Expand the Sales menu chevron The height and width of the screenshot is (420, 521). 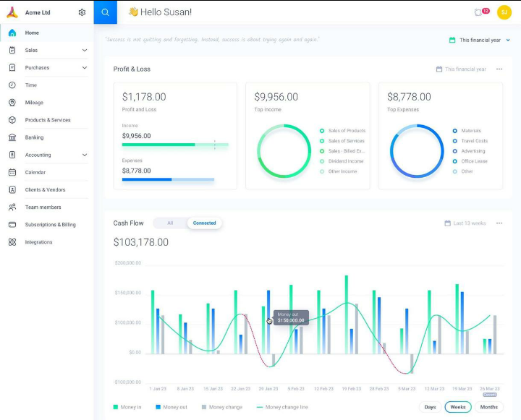pos(85,50)
